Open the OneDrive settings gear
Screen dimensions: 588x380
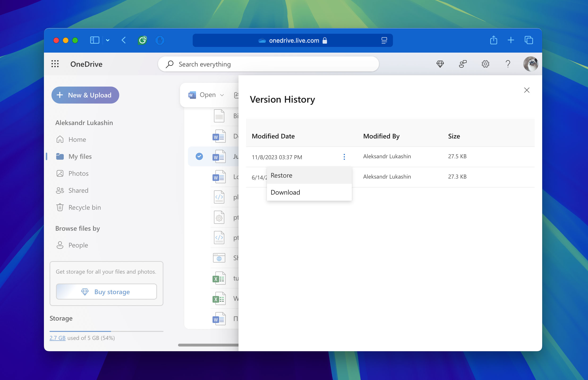click(x=485, y=64)
